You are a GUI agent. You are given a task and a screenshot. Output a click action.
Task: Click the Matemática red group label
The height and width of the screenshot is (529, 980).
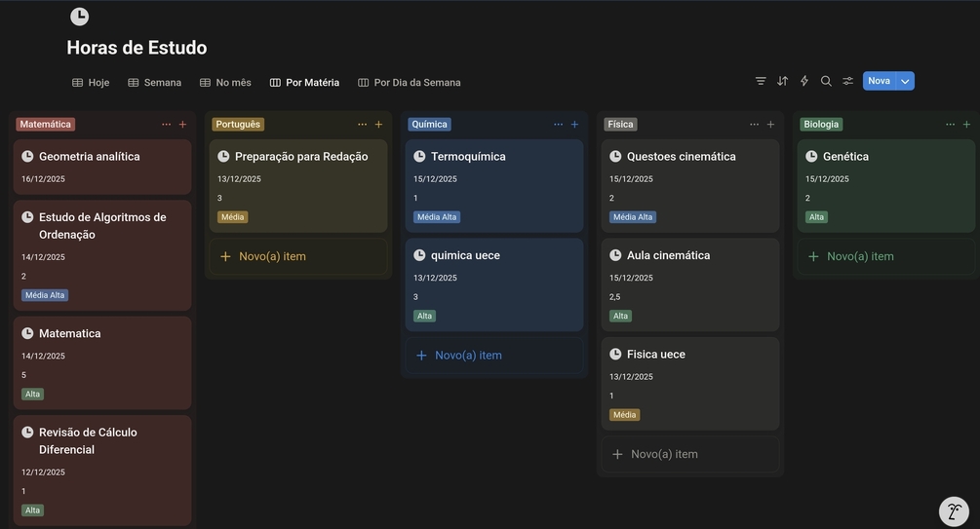45,125
